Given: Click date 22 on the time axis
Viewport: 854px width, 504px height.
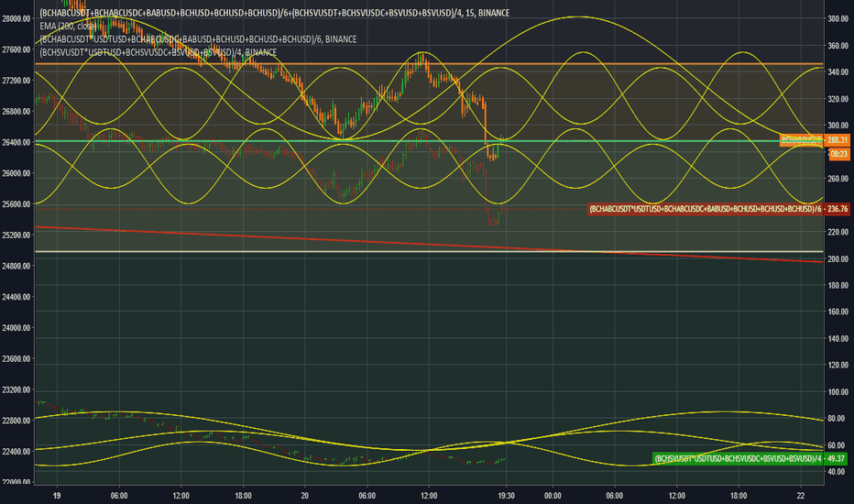Looking at the screenshot, I should point(801,496).
